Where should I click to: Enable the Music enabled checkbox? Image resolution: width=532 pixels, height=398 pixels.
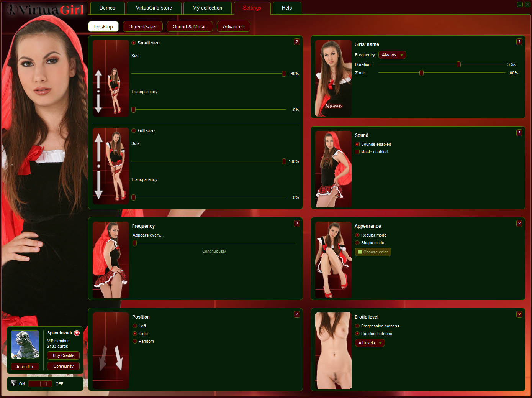point(357,152)
